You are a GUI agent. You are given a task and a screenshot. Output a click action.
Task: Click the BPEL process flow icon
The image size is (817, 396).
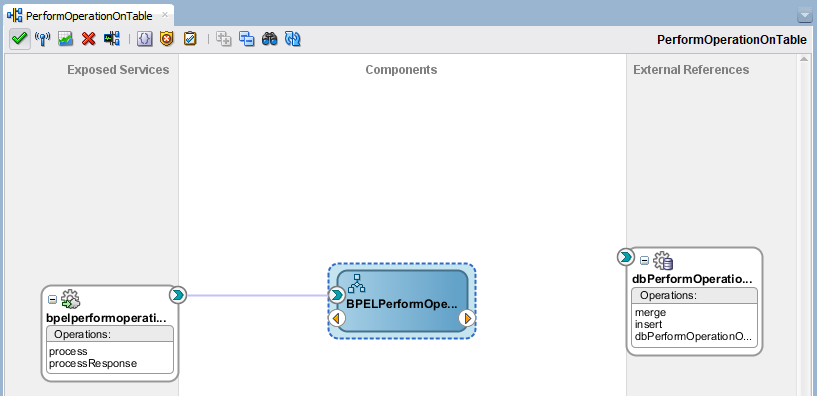click(357, 283)
